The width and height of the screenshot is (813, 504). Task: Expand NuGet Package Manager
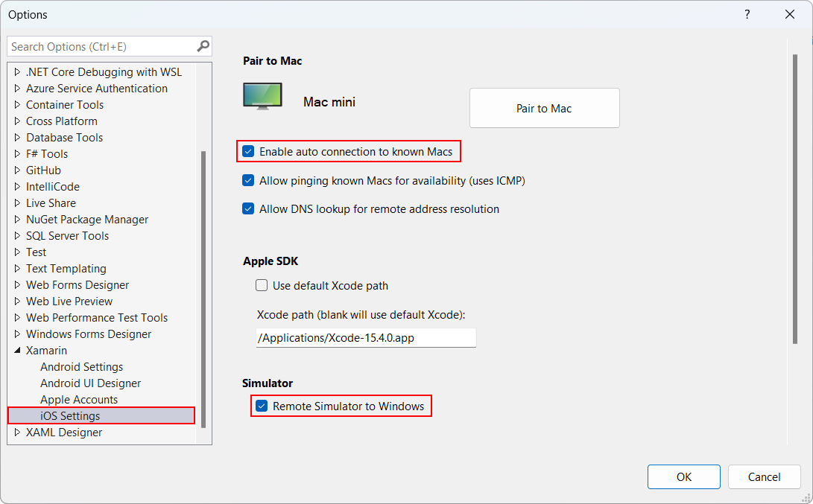pyautogui.click(x=16, y=219)
